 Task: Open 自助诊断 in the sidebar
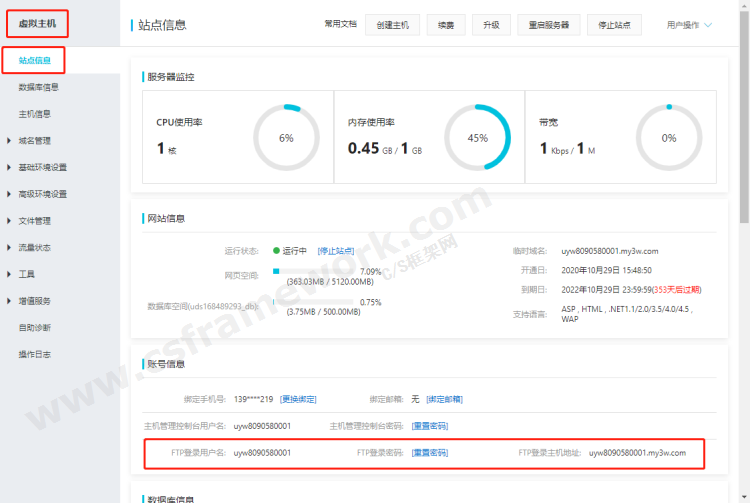click(x=34, y=328)
